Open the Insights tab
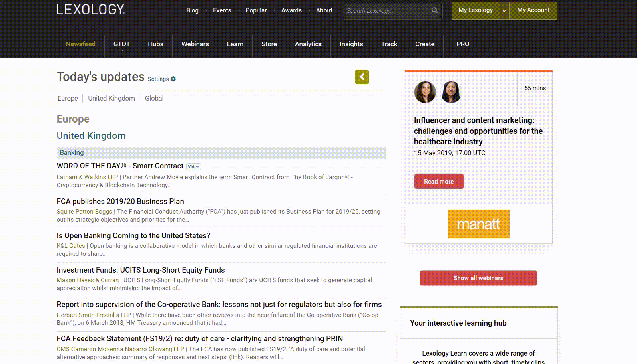 coord(351,44)
